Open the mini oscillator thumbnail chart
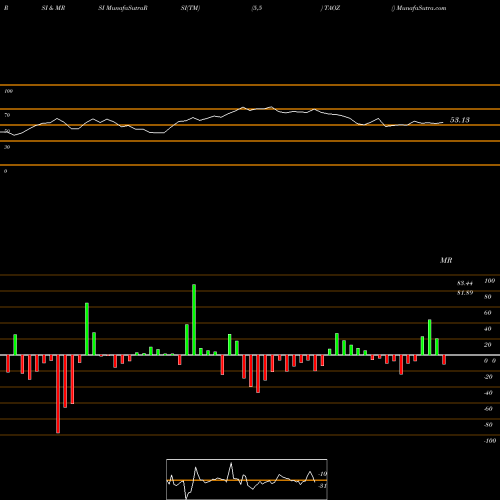This screenshot has height=500, width=500. (247, 479)
